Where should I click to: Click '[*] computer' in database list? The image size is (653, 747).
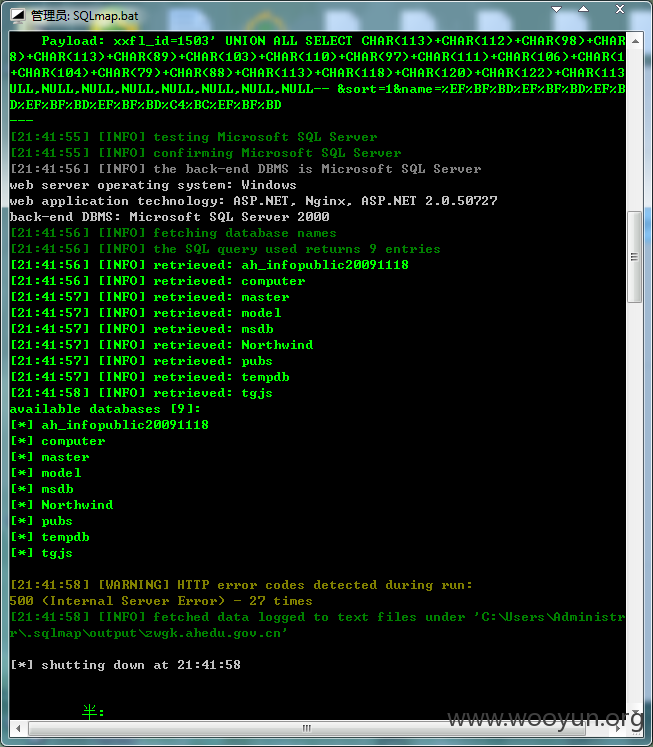tap(58, 441)
